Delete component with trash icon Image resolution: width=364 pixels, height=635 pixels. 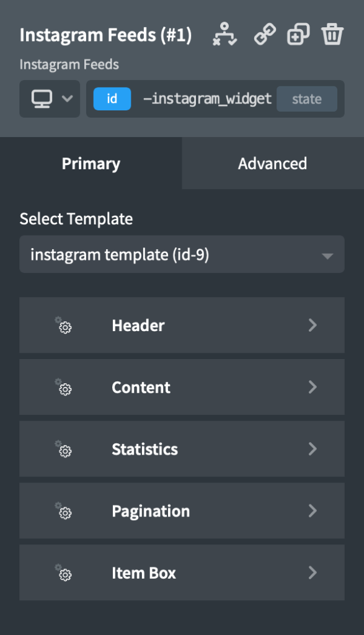(x=332, y=34)
